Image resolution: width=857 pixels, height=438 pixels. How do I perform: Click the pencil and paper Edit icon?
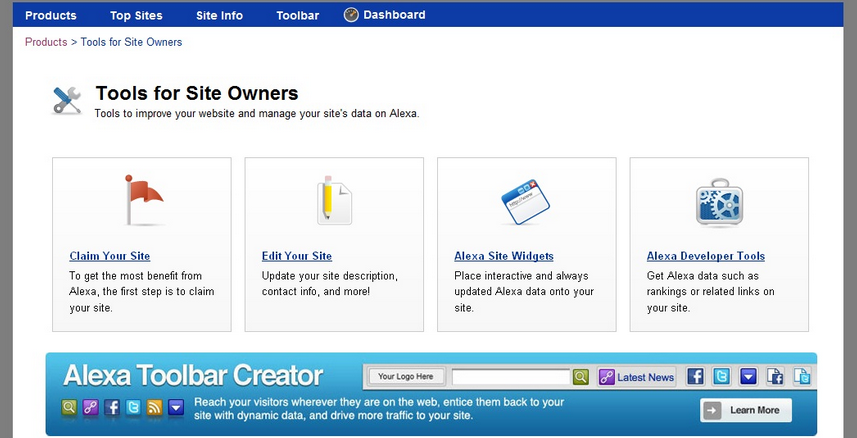pyautogui.click(x=334, y=200)
